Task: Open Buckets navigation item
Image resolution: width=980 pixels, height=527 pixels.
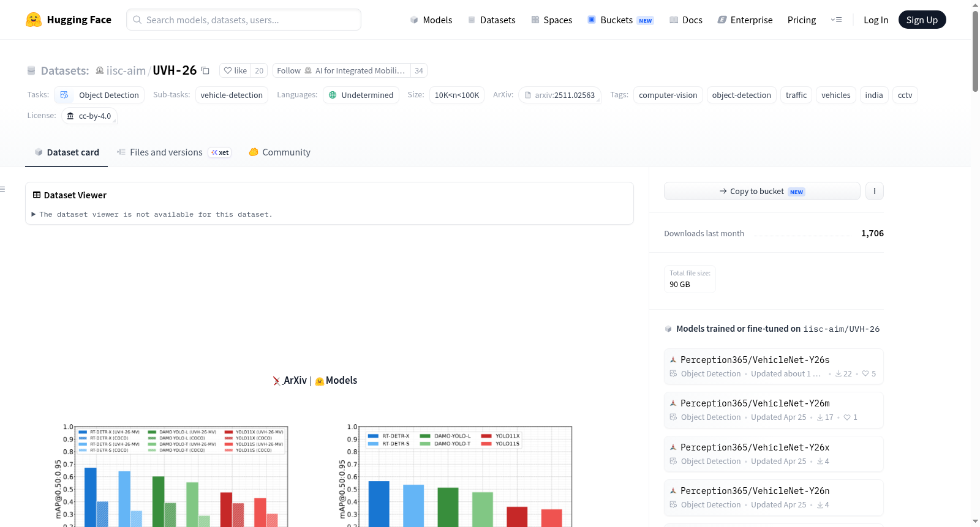Action: tap(620, 20)
